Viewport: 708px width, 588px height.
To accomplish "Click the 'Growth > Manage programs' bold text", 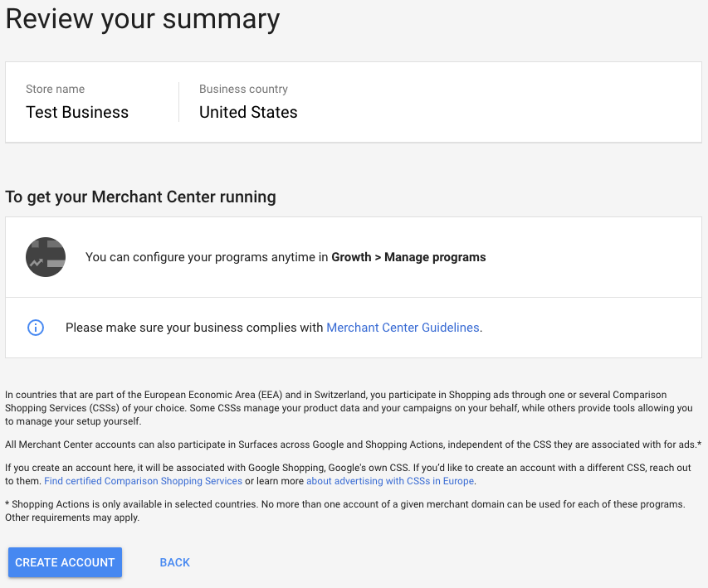I will (408, 257).
